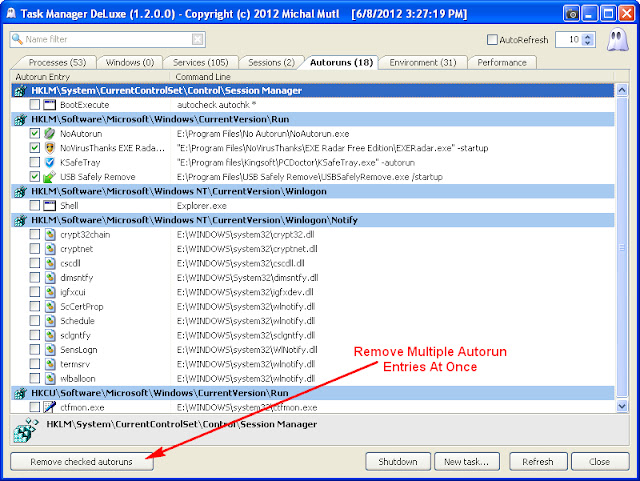The image size is (640, 481).
Task: Clear the name filter with the X icon
Action: pos(198,39)
